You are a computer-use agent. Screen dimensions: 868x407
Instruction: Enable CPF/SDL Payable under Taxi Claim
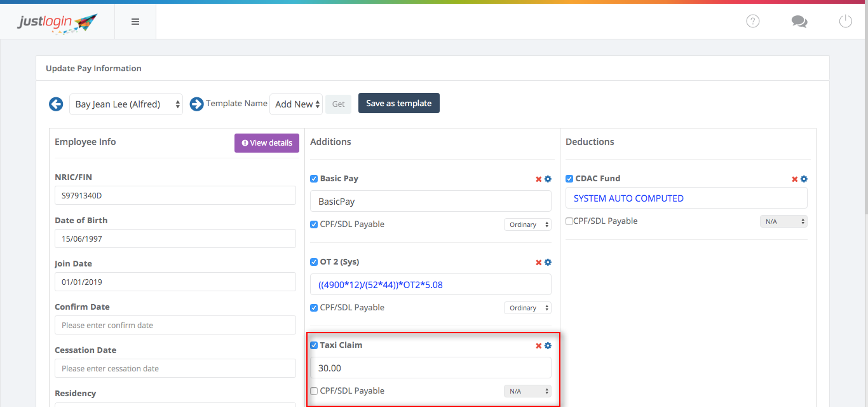pos(314,391)
